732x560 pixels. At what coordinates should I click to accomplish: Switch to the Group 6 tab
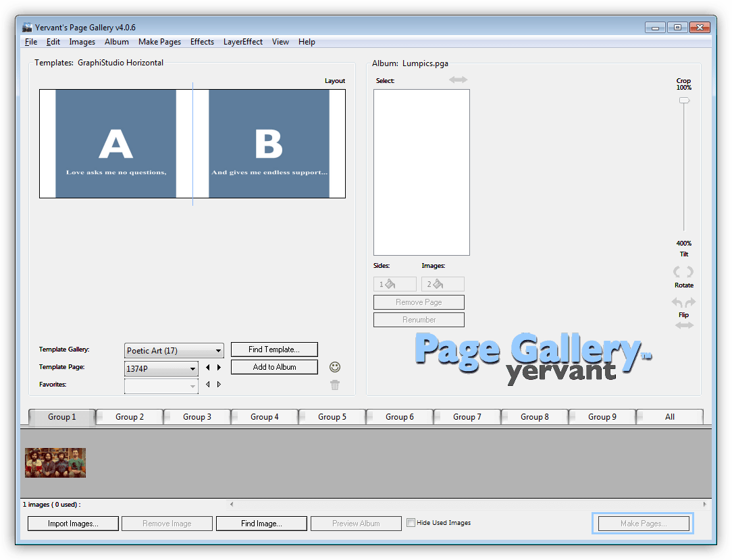coord(400,417)
